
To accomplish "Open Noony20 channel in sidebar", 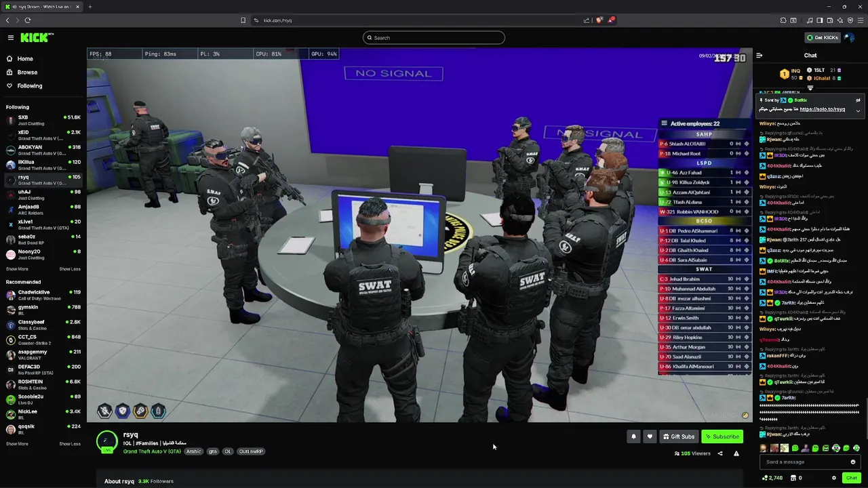I will tap(43, 254).
